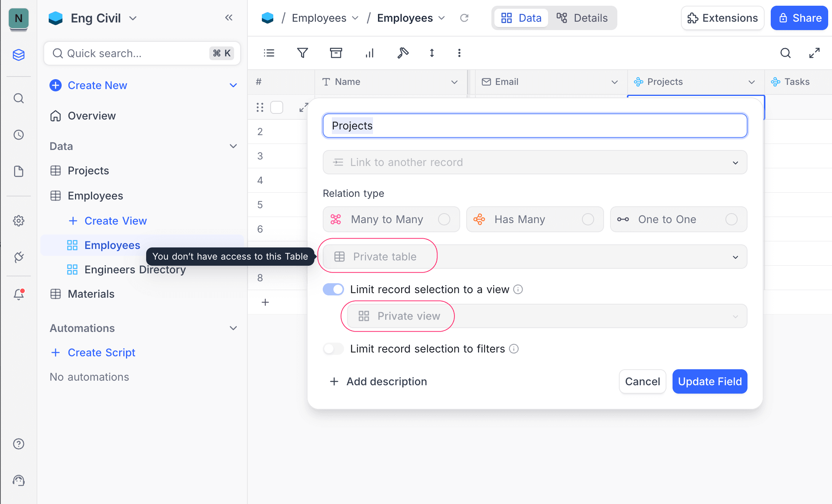Screen dimensions: 832x504
Task: Click the fullscreen expand icon in toolbar
Action: pos(814,53)
